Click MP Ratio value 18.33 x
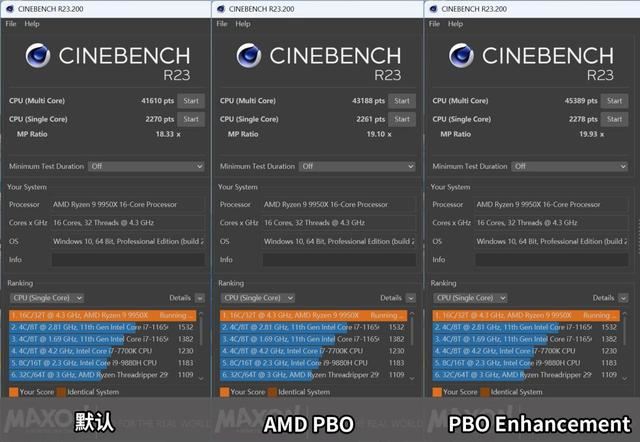 point(168,134)
